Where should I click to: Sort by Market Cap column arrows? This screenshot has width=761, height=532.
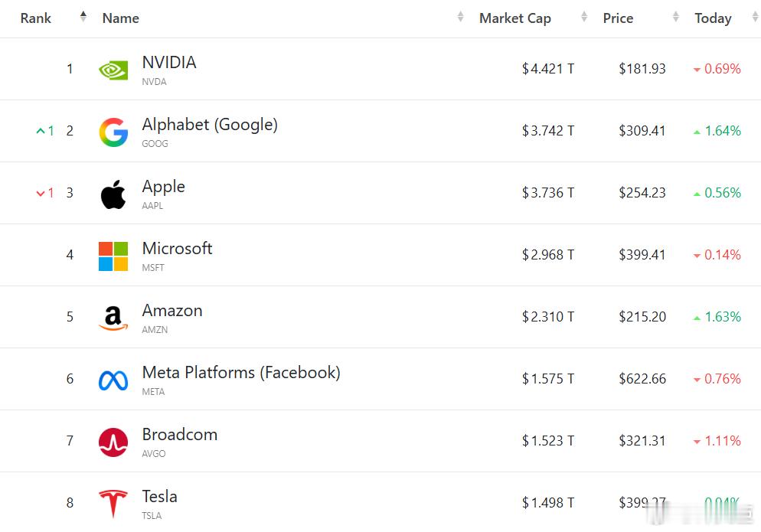coord(584,17)
